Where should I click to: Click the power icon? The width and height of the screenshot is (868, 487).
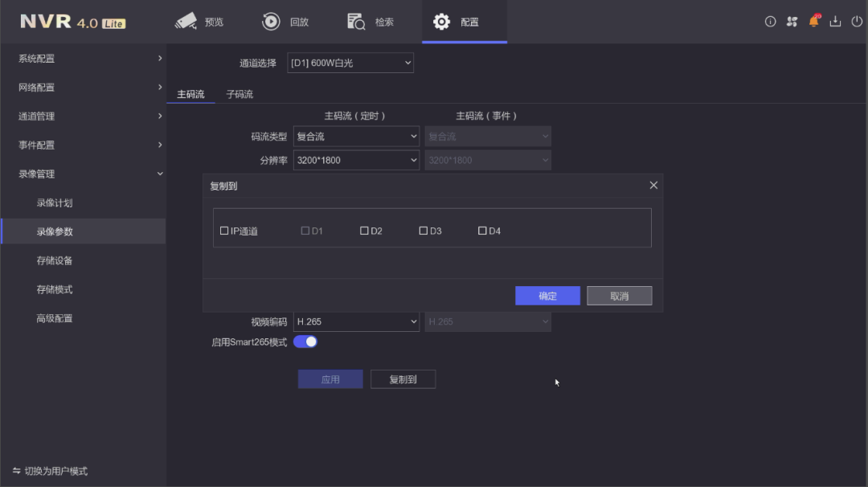tap(857, 22)
